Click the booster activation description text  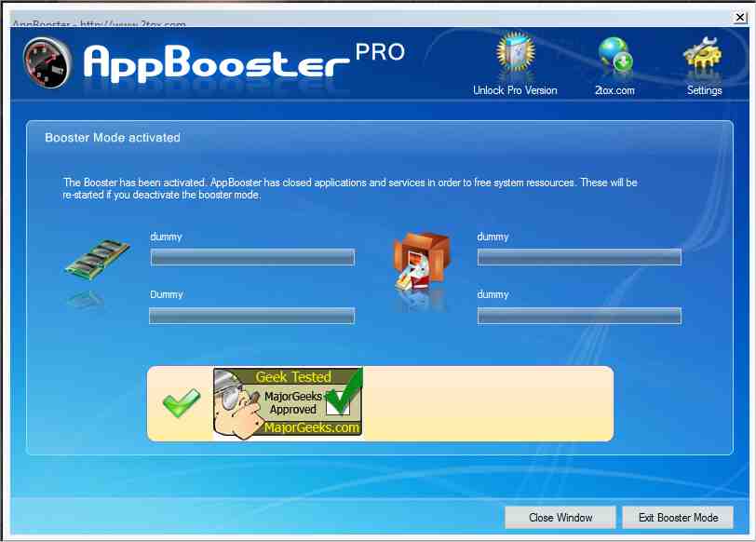coord(349,188)
